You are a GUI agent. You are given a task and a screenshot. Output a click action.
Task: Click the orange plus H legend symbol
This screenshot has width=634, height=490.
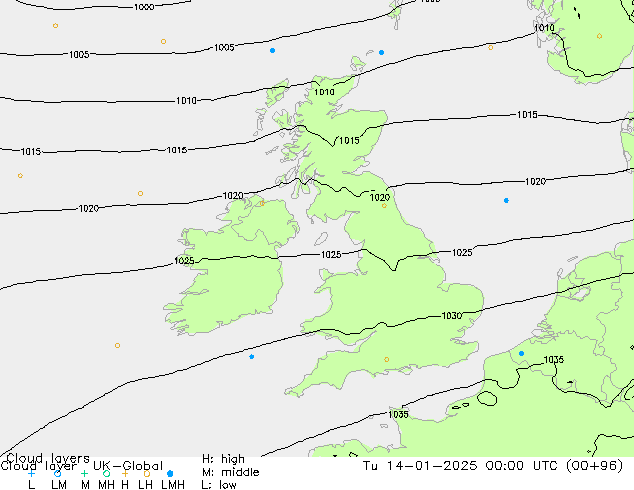click(x=125, y=473)
